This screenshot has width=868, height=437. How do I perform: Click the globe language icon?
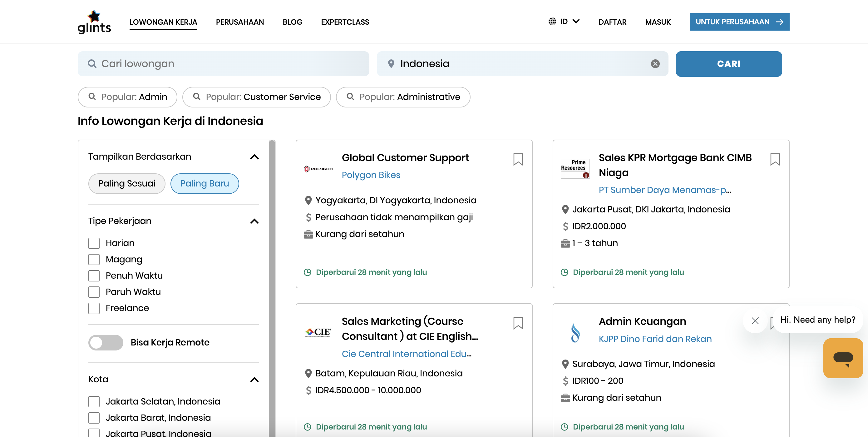552,22
